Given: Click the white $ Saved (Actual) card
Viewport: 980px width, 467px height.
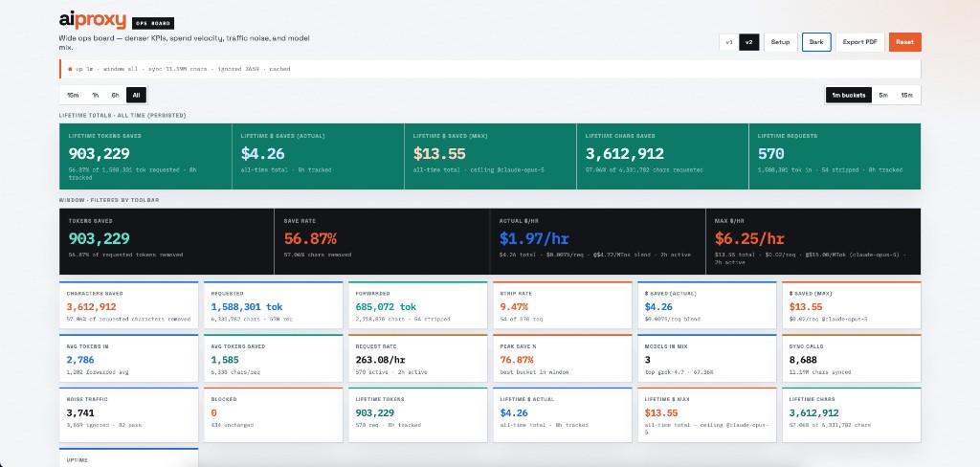Looking at the screenshot, I should point(707,305).
